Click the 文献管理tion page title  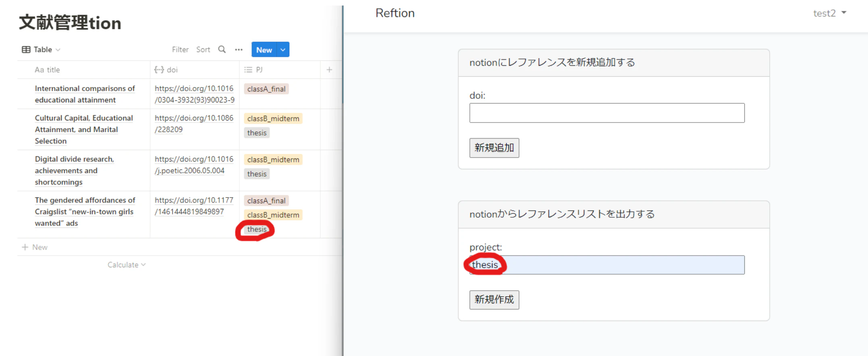[x=70, y=23]
